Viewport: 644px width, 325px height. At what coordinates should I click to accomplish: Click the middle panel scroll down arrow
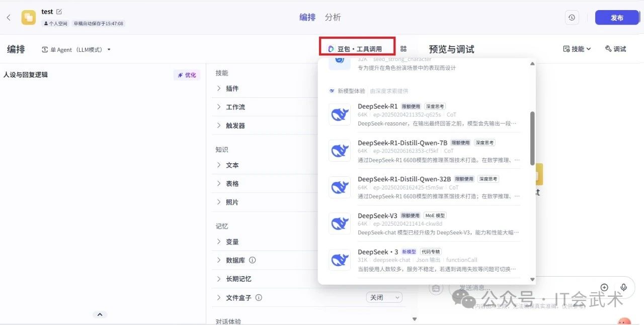pyautogui.click(x=414, y=319)
